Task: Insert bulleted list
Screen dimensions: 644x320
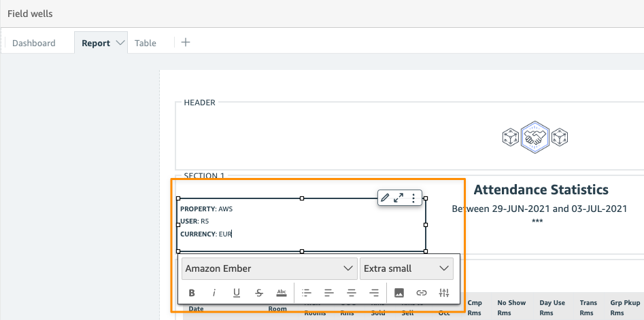Action: point(307,293)
